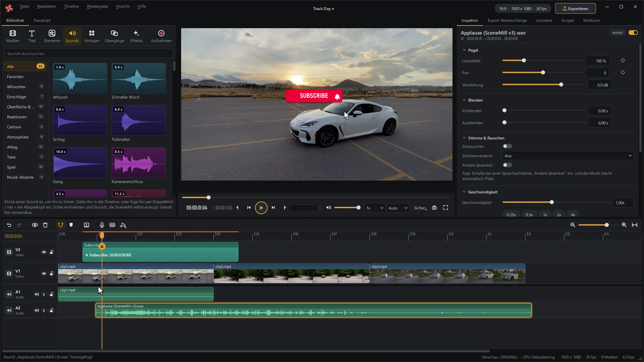This screenshot has height=362, width=644.
Task: Enable the Andere absenken switch
Action: point(507,165)
